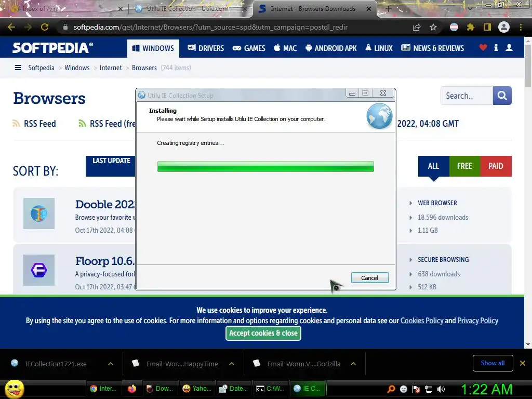This screenshot has width=532, height=399.
Task: Click the blue magnifier search button
Action: pyautogui.click(x=502, y=96)
